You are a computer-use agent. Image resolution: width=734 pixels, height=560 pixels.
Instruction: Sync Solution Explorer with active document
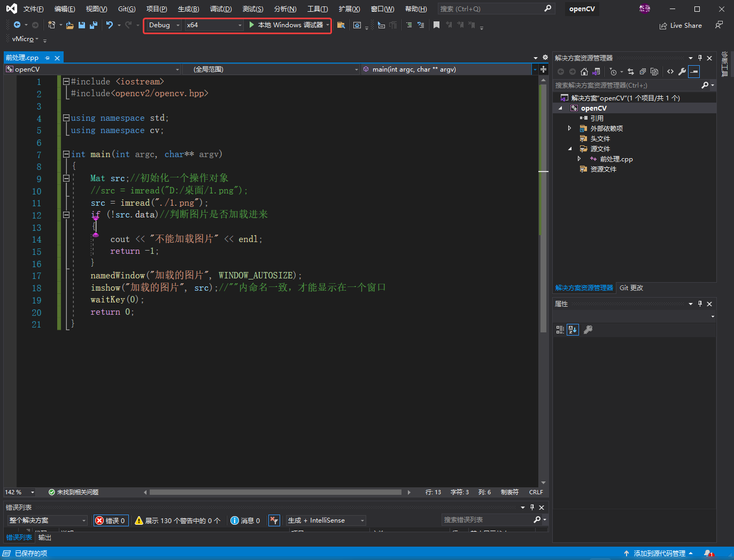click(x=631, y=71)
